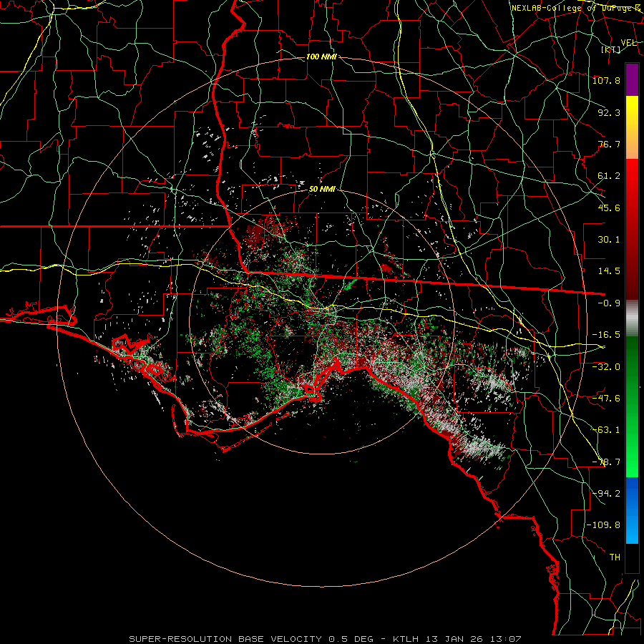The width and height of the screenshot is (644, 644).
Task: Click the 100 NMI range ring label
Action: pyautogui.click(x=321, y=57)
